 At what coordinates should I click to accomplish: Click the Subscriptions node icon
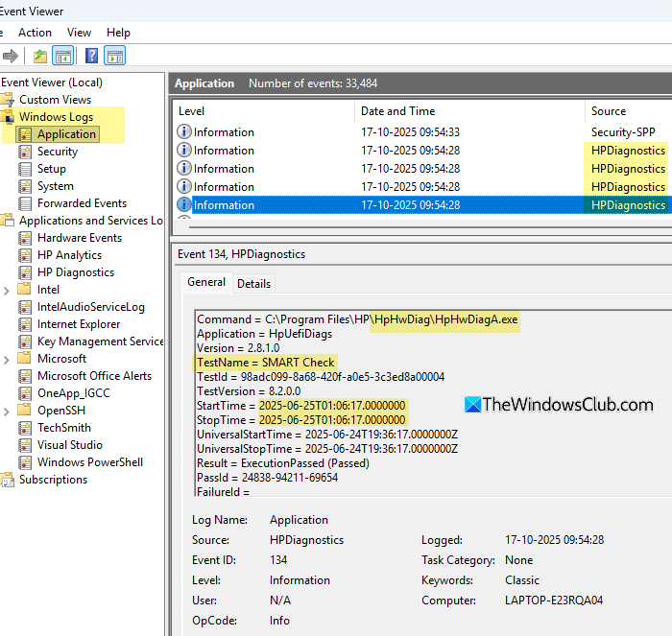[8, 480]
